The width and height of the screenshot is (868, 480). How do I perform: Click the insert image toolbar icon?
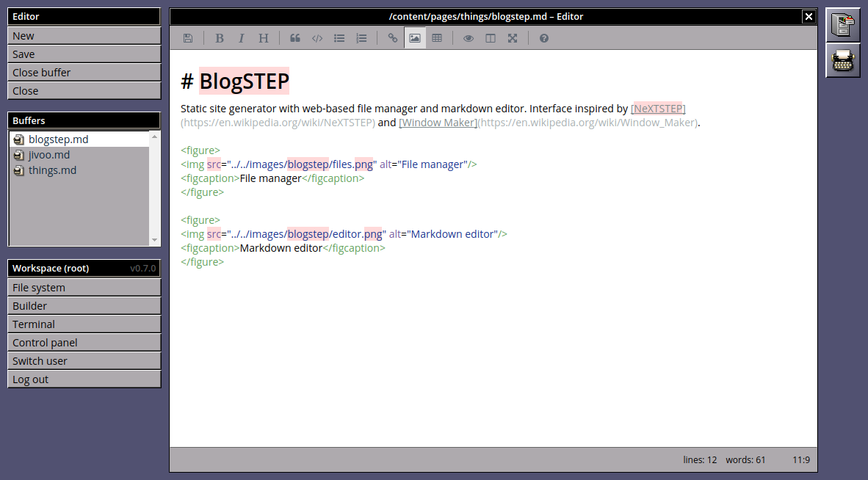tap(415, 38)
